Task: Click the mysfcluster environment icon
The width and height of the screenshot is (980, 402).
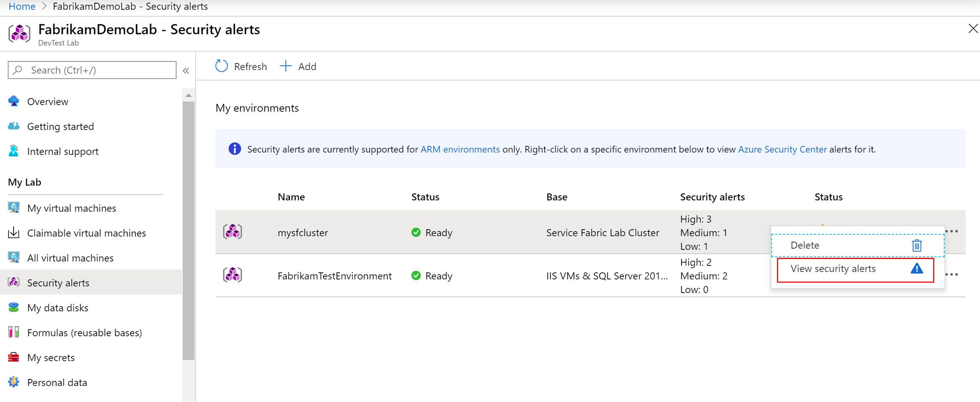Action: coord(232,232)
